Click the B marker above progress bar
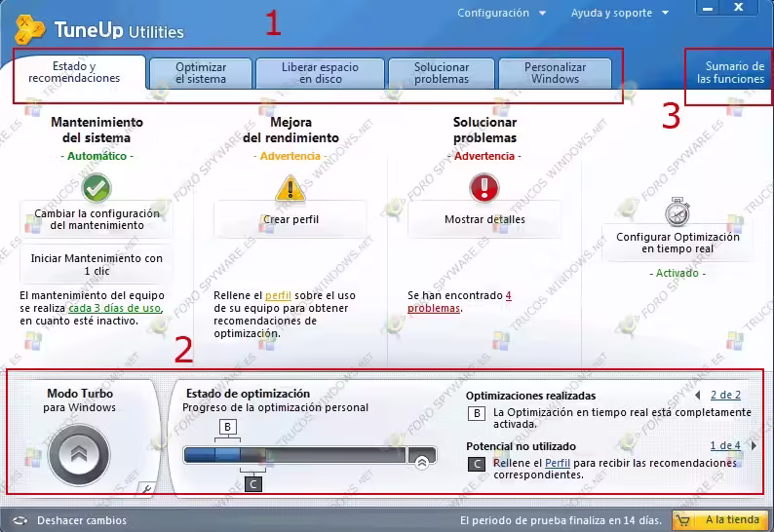This screenshot has width=774, height=532. (x=227, y=427)
